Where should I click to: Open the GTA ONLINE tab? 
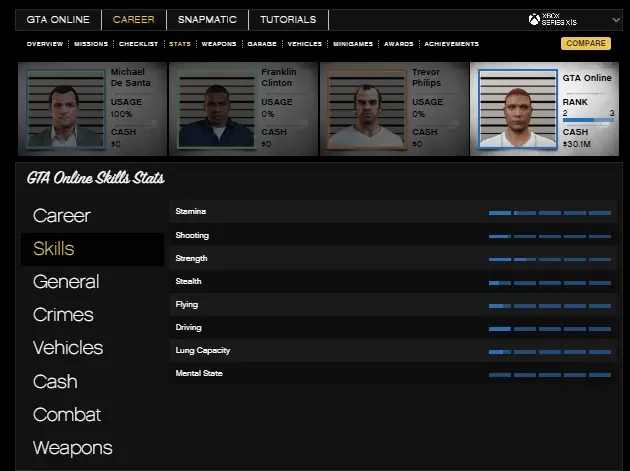[x=58, y=20]
